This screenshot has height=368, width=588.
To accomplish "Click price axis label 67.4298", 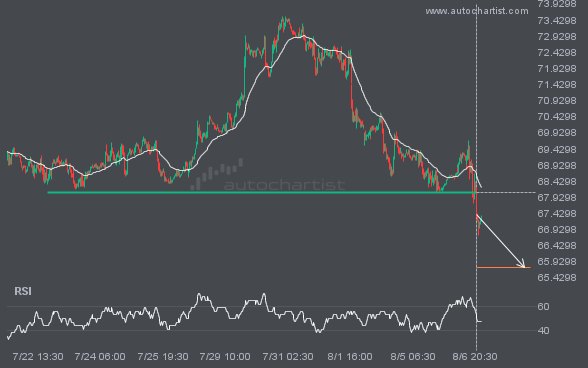I will pos(556,214).
